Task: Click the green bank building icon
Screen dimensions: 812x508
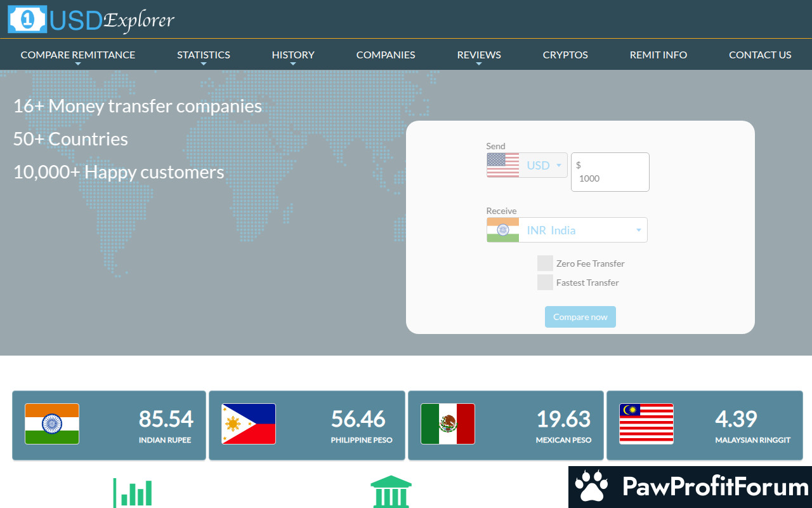Action: tap(391, 491)
